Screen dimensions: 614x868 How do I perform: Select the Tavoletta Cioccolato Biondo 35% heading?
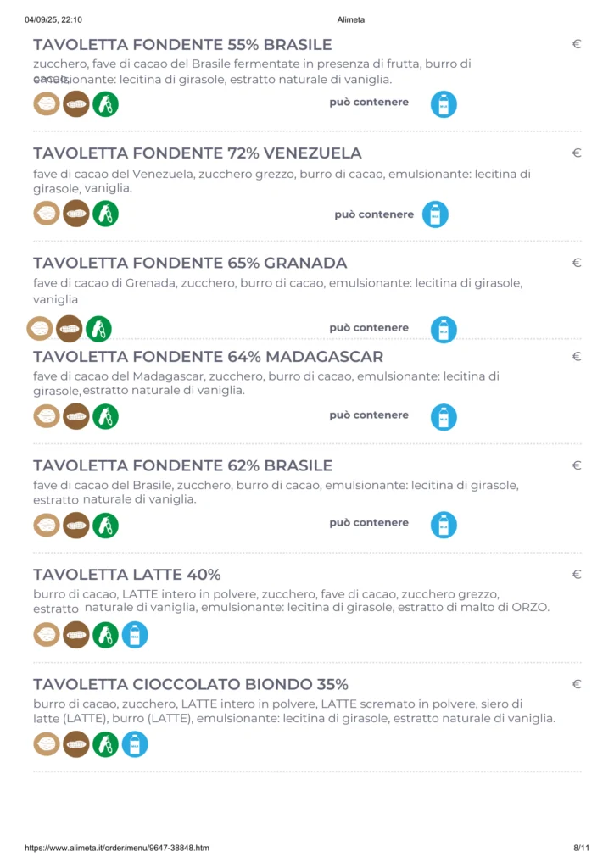tap(191, 684)
